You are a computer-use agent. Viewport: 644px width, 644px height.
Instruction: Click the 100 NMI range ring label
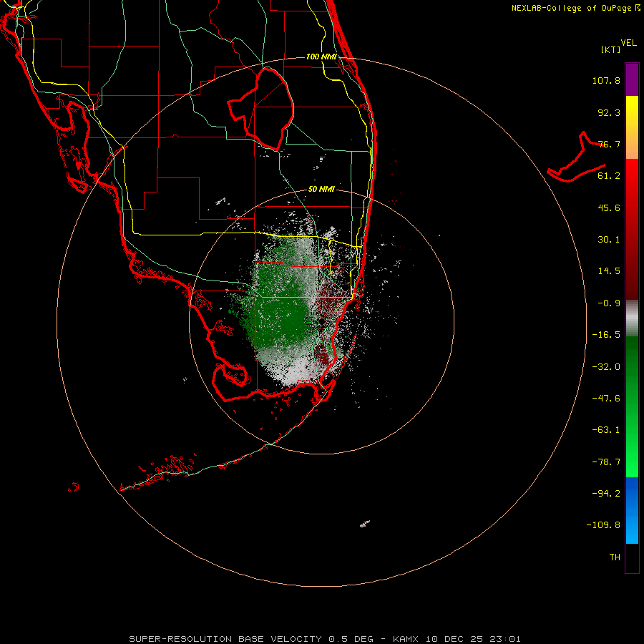coord(321,57)
